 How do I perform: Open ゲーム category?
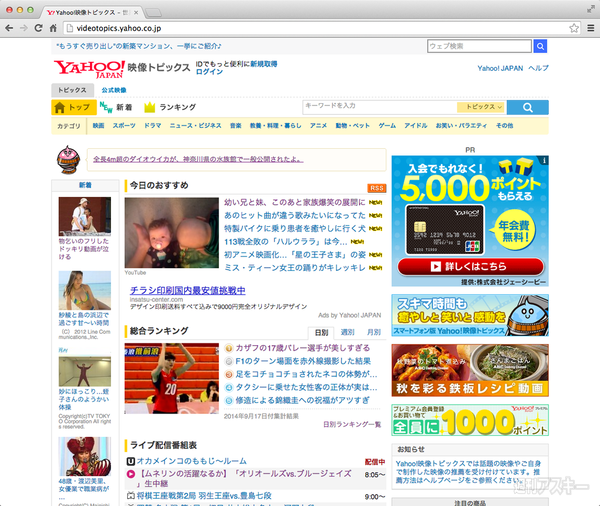coord(387,126)
